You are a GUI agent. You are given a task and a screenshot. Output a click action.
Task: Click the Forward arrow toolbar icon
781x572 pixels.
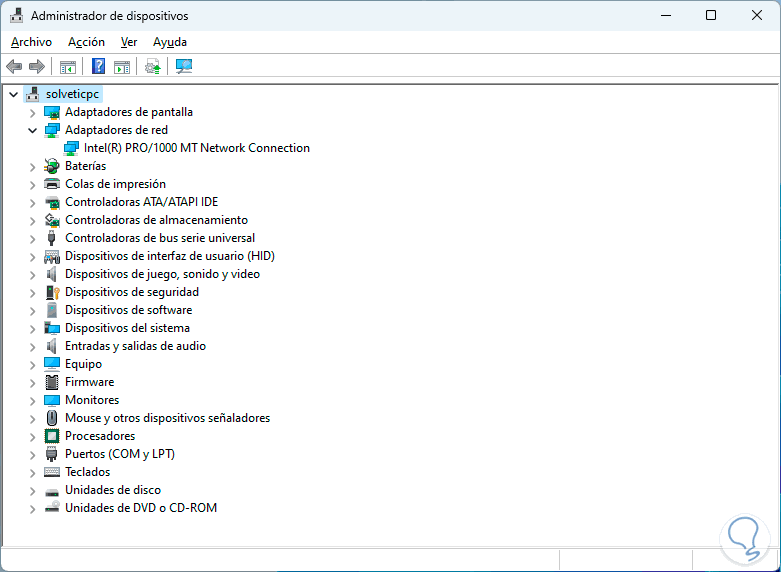[37, 66]
